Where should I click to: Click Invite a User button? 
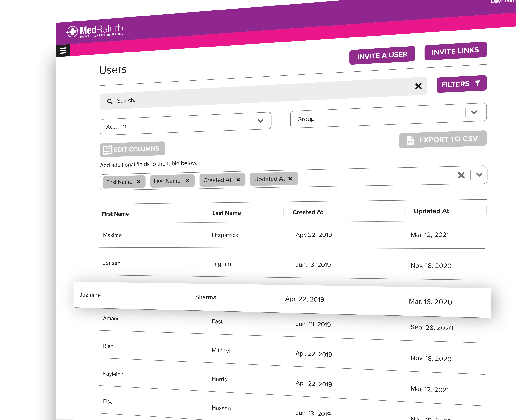click(382, 55)
